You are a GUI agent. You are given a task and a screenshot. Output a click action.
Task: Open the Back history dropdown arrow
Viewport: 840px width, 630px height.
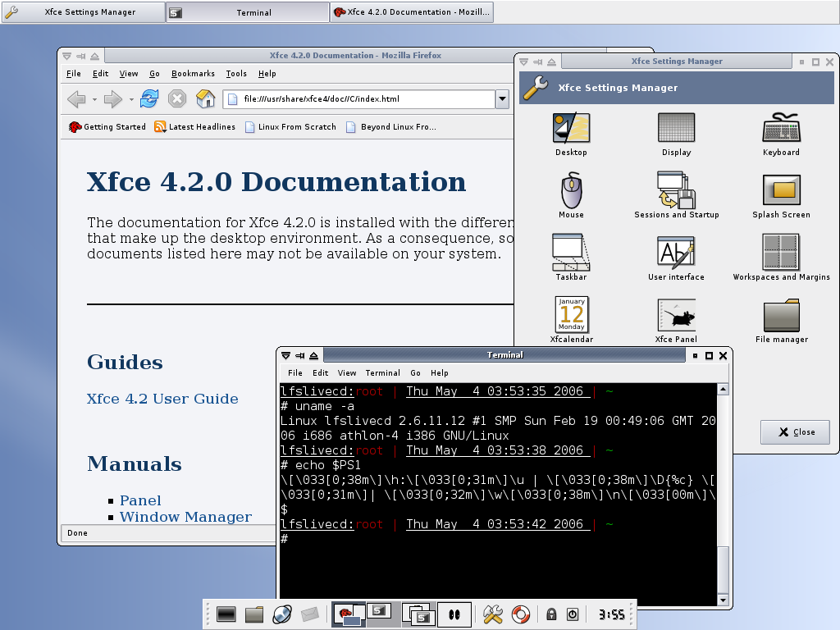(x=94, y=99)
